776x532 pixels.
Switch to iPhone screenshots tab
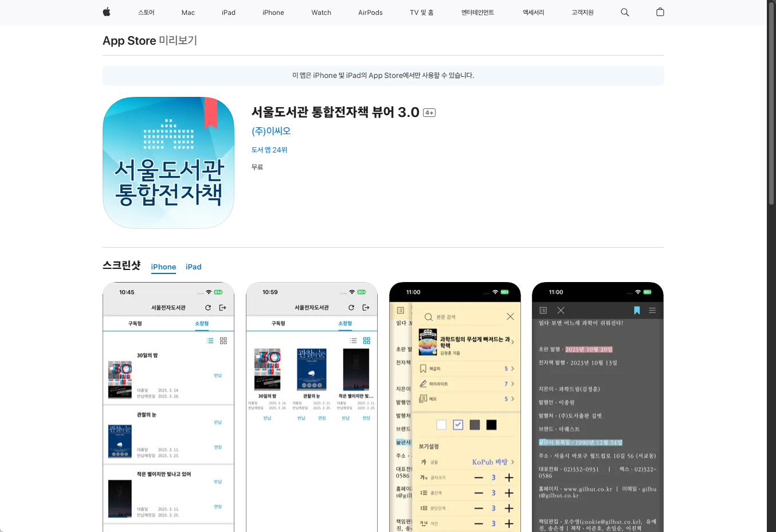coord(163,267)
